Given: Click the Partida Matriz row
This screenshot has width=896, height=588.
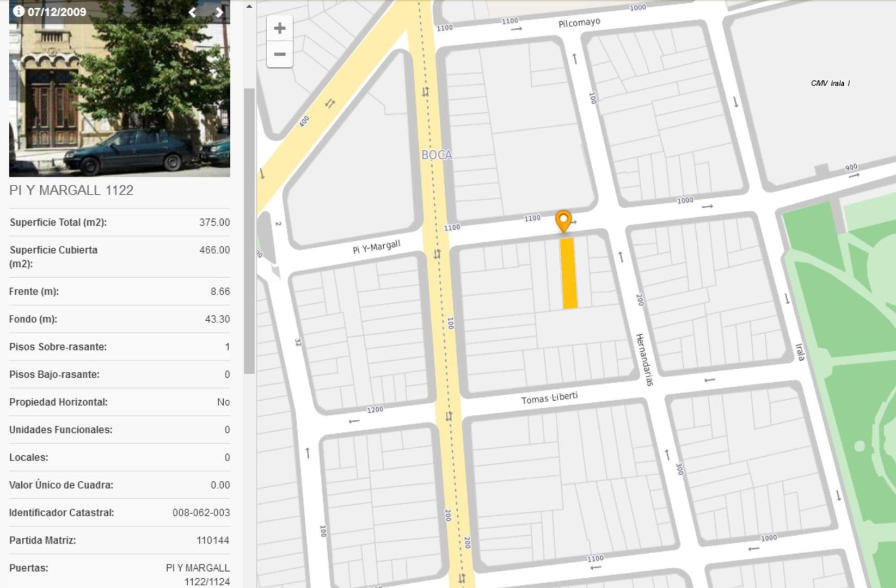Looking at the screenshot, I should [x=119, y=540].
